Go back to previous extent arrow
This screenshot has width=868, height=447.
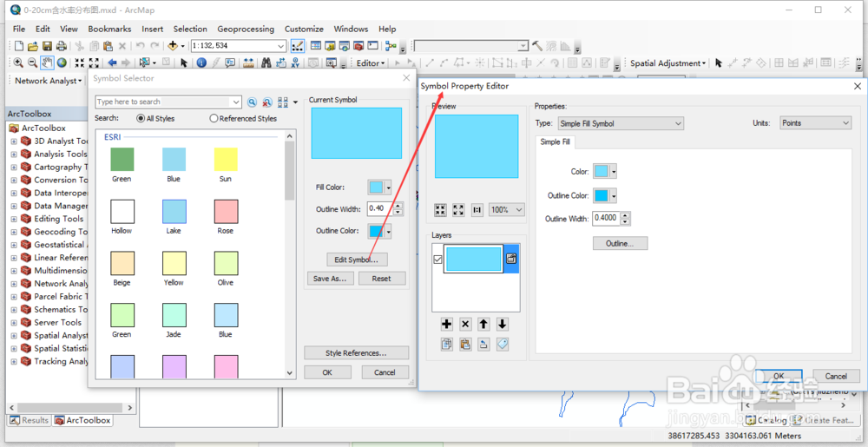(112, 62)
